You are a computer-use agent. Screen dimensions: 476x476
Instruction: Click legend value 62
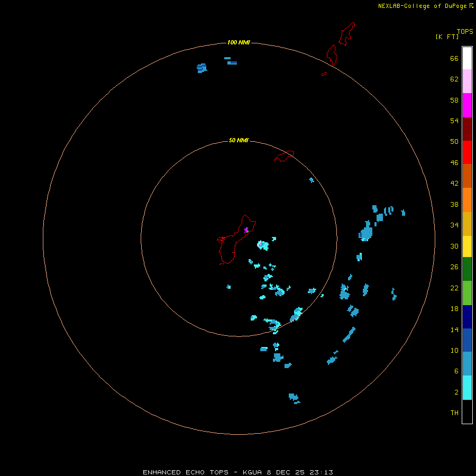click(x=454, y=79)
